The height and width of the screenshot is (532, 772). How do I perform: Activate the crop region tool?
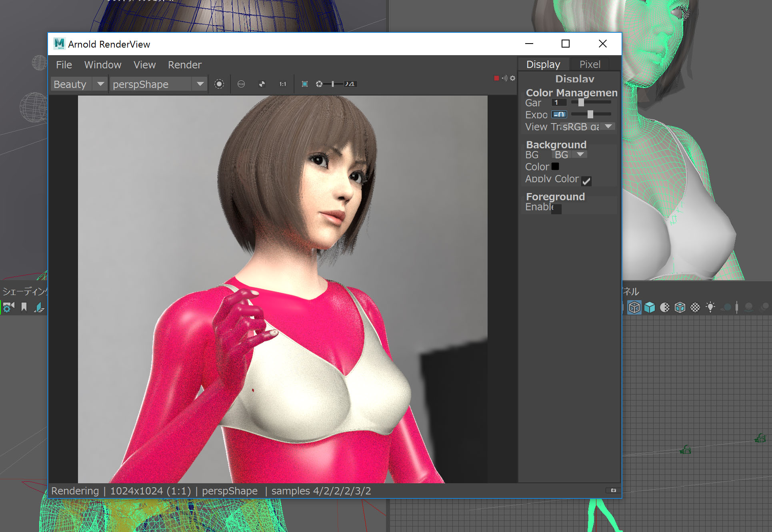click(x=305, y=84)
